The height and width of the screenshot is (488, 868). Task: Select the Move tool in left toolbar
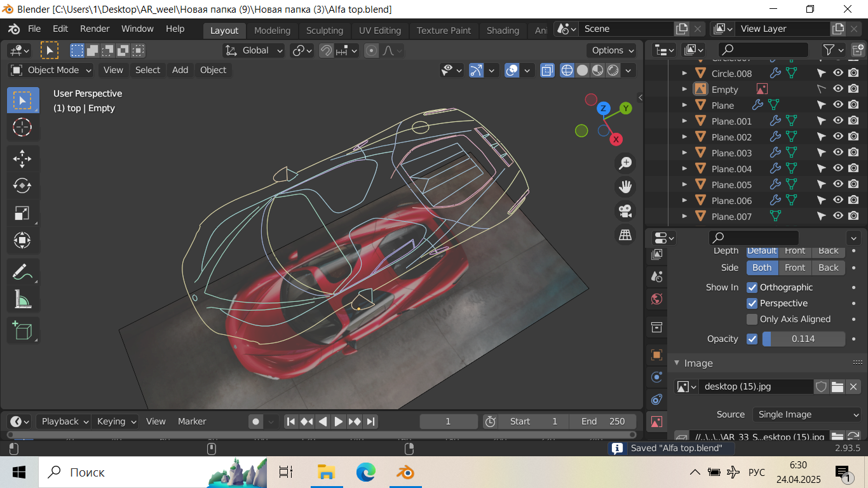tap(22, 158)
